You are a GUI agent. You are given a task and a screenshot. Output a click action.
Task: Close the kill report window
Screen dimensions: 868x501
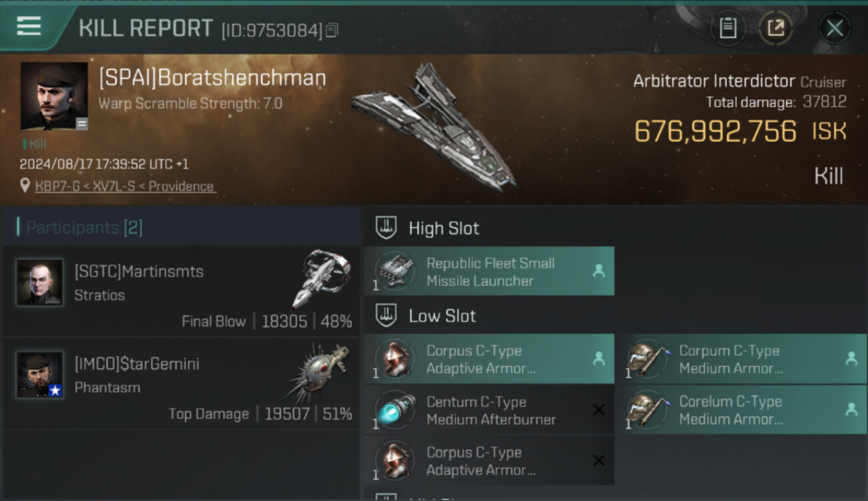pos(834,28)
